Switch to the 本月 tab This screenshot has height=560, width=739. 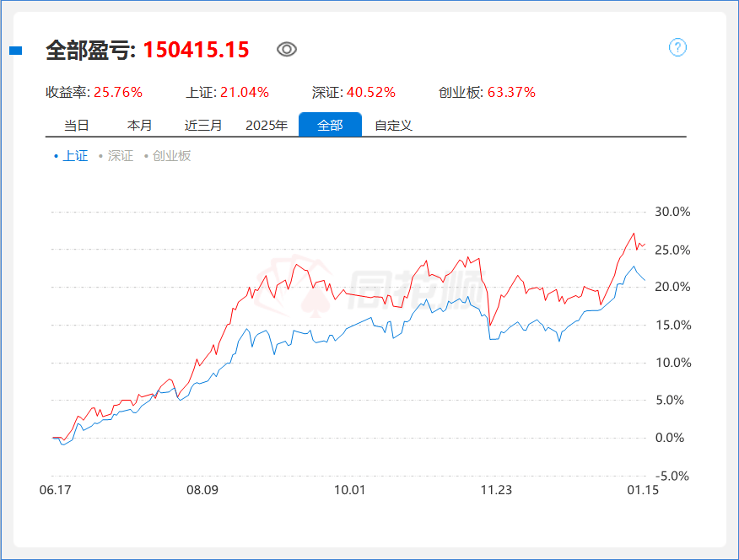139,124
